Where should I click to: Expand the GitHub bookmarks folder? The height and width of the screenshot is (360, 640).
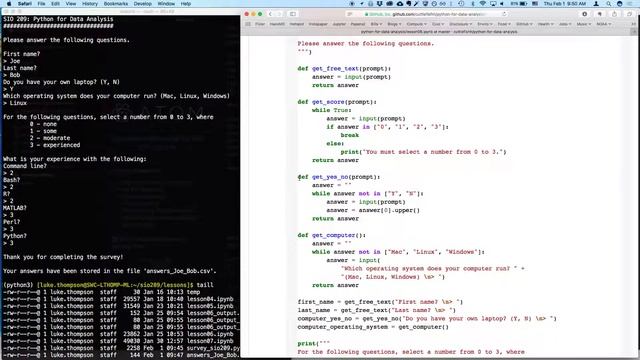[x=524, y=24]
